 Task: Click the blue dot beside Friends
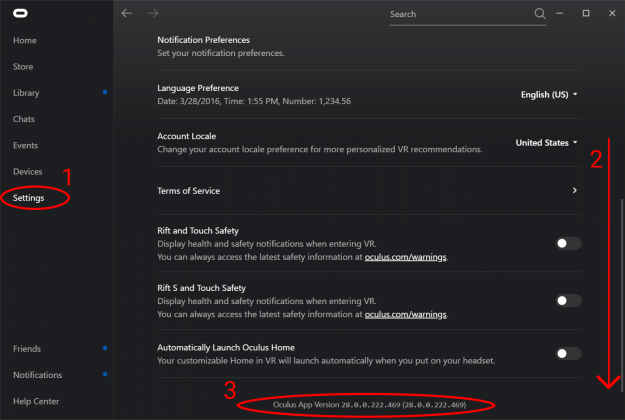click(x=105, y=349)
